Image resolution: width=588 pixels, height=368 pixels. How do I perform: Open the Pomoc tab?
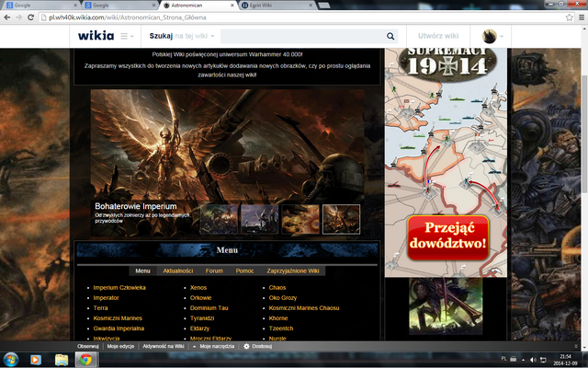[244, 270]
